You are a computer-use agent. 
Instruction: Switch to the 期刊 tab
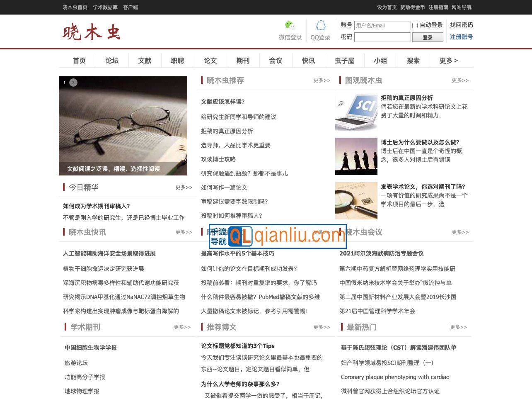[243, 61]
